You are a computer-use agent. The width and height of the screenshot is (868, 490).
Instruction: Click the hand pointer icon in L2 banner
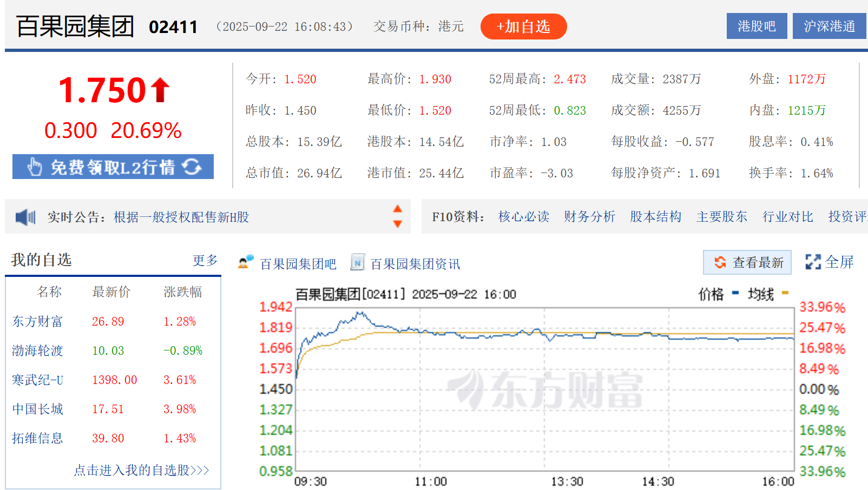[x=35, y=167]
